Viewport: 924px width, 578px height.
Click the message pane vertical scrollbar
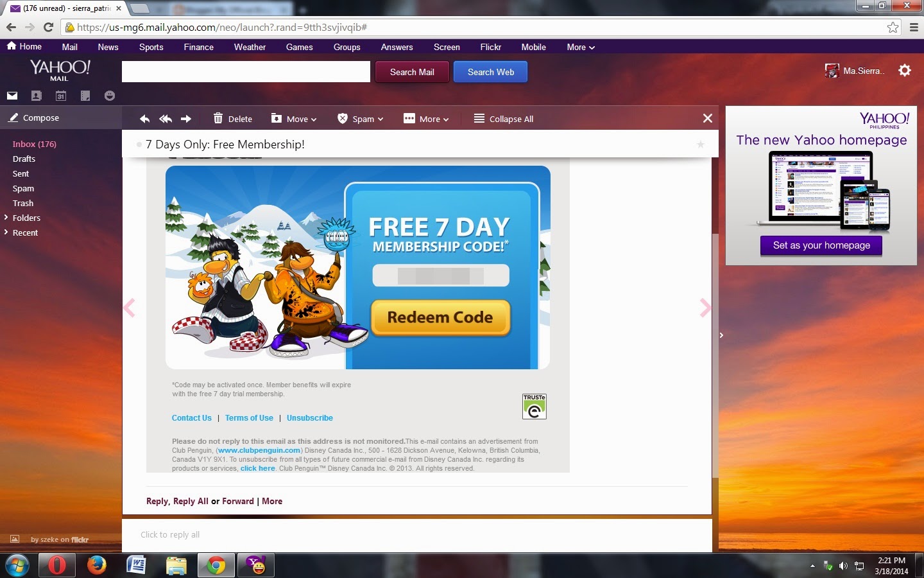point(715,355)
